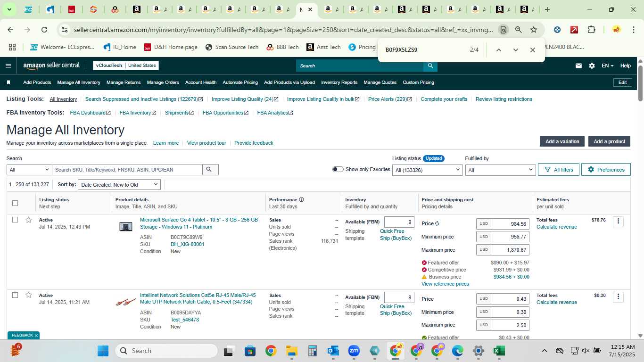Click the Add a variation button
The height and width of the screenshot is (362, 644).
(562, 141)
